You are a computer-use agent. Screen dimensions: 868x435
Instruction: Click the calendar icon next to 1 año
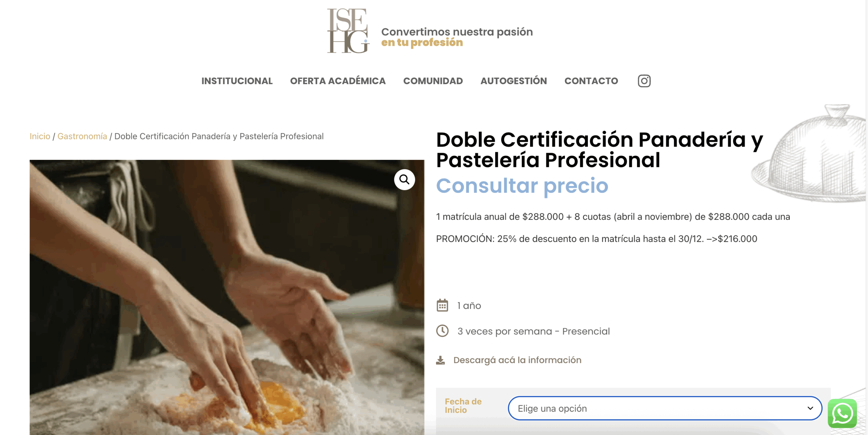[x=442, y=305]
